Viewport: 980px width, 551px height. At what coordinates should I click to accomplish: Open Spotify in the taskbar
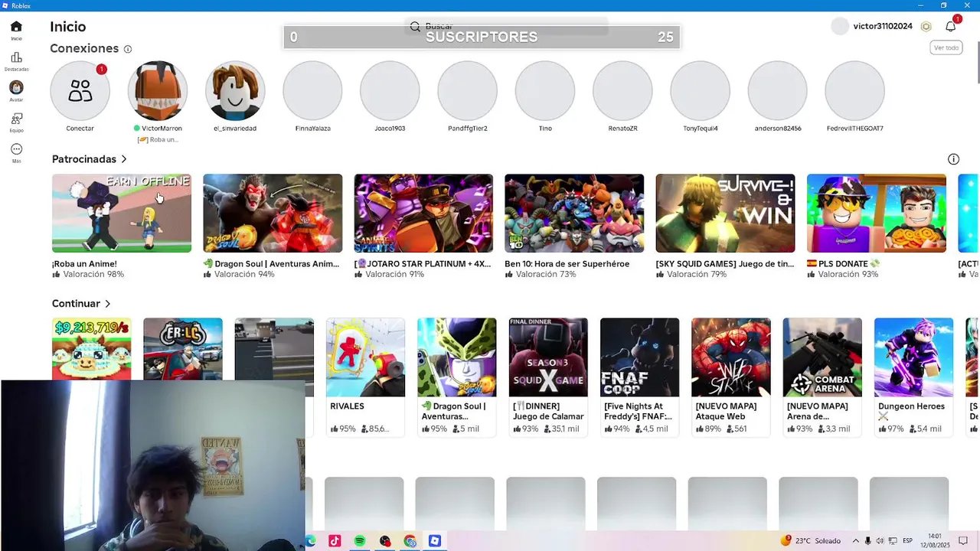360,541
